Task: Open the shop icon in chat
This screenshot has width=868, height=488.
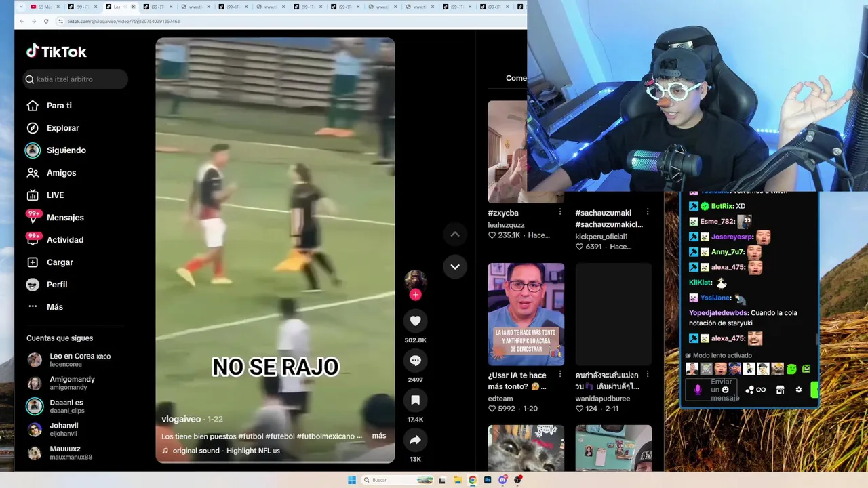Action: (780, 390)
